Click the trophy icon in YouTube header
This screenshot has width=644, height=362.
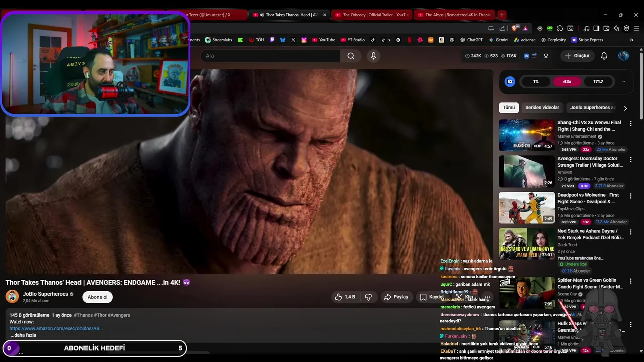546,56
